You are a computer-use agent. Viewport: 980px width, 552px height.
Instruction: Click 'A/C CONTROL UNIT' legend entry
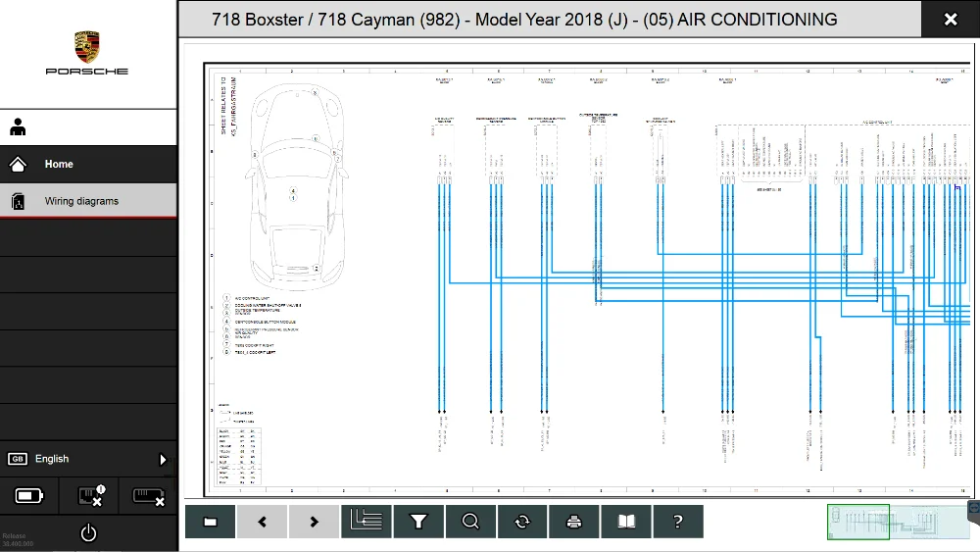[252, 299]
